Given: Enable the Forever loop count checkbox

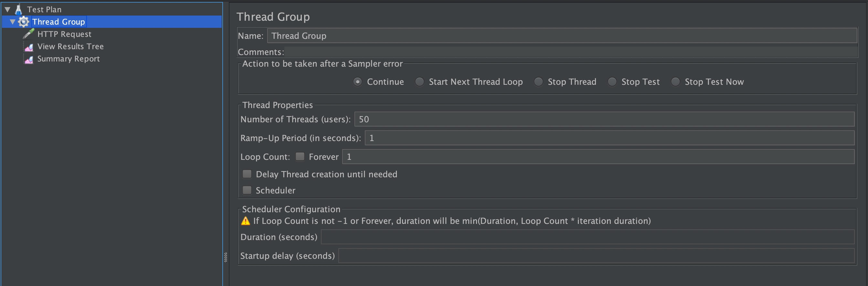Looking at the screenshot, I should 300,157.
